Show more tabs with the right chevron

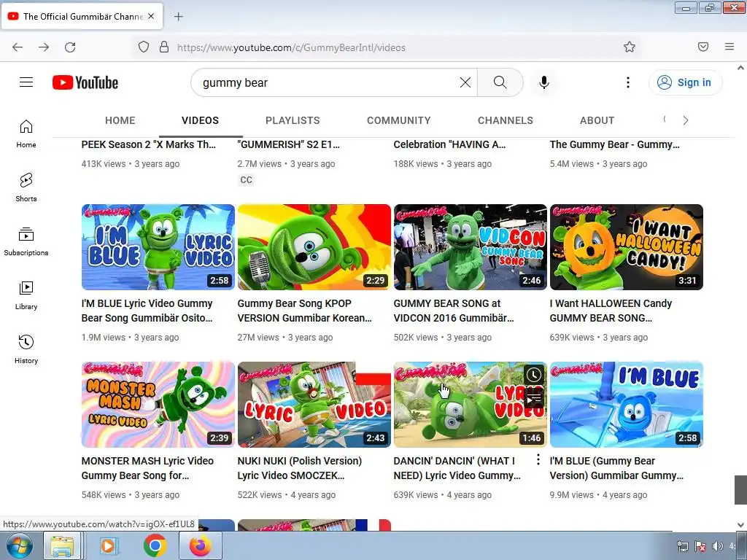point(686,120)
